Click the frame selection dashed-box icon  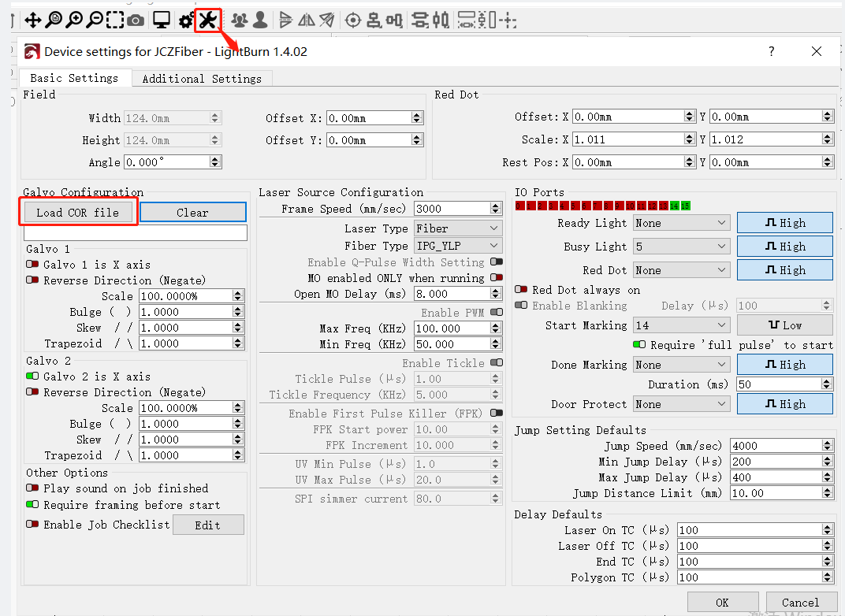(115, 20)
